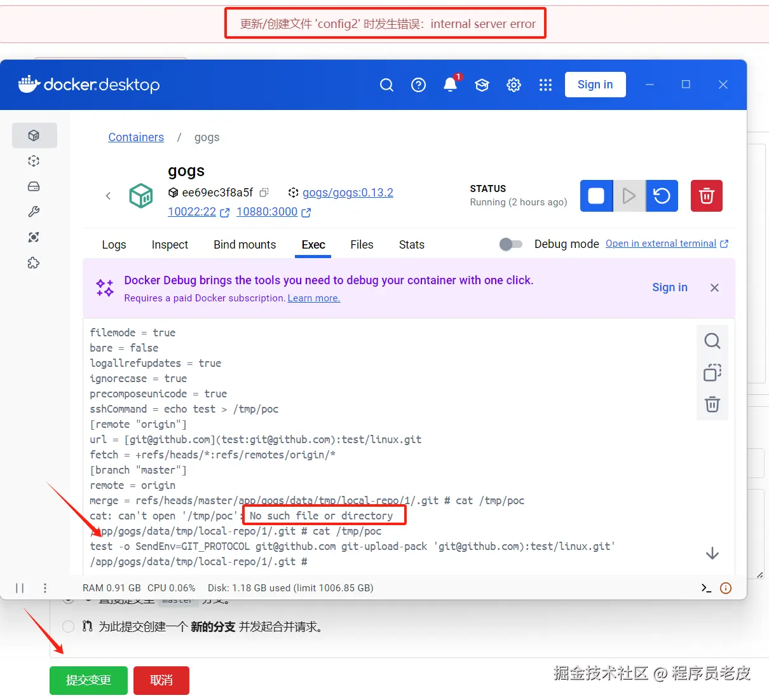Stop the gogs container
Image resolution: width=769 pixels, height=700 pixels.
tap(596, 196)
